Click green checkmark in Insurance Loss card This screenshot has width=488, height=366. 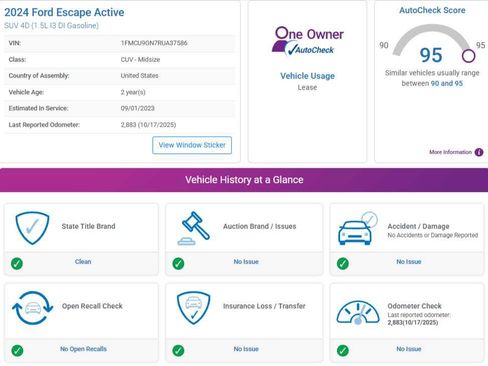click(178, 350)
